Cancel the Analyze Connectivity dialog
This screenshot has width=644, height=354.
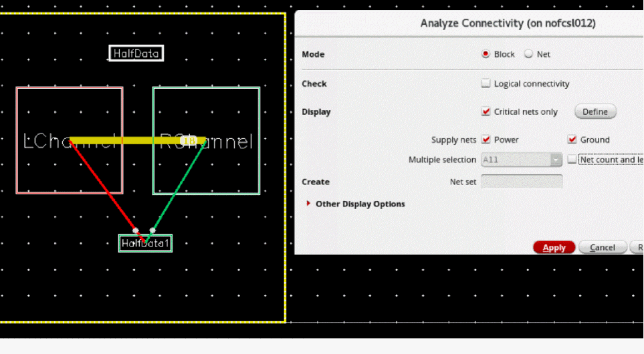[x=603, y=247]
